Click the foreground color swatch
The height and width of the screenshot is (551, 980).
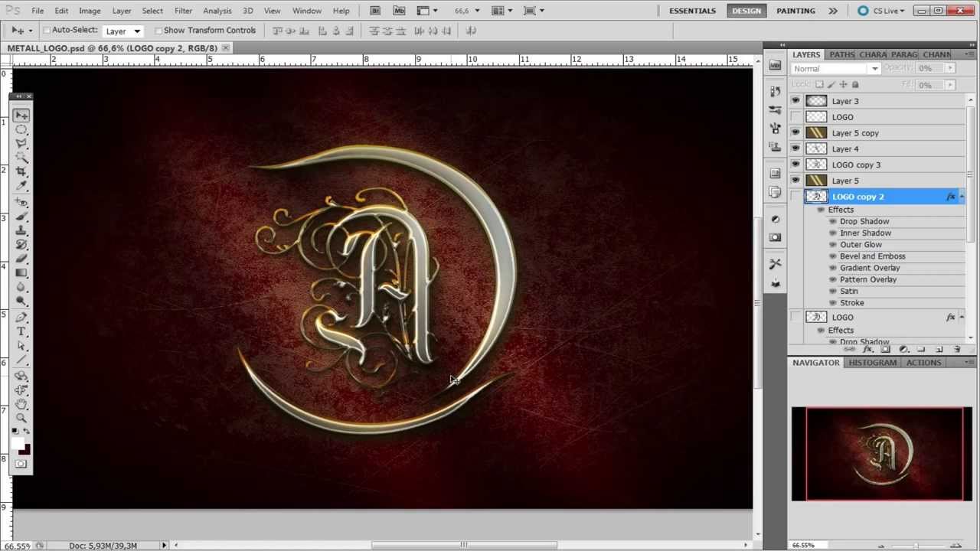click(18, 445)
